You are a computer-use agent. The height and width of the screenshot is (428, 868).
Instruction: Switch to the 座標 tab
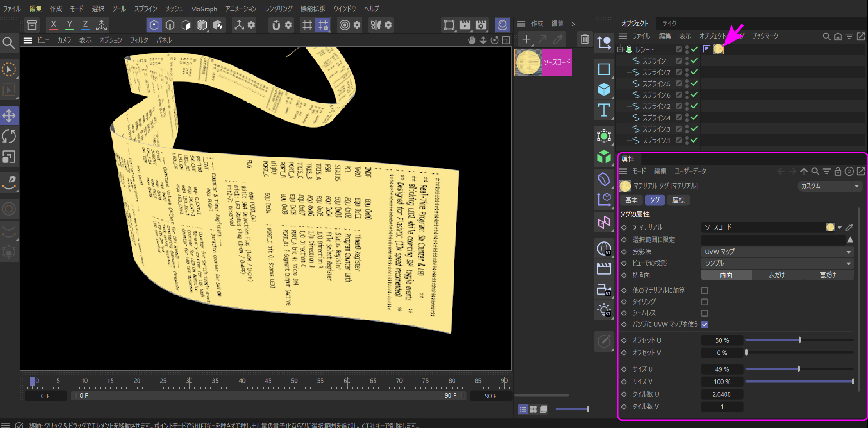coord(678,200)
